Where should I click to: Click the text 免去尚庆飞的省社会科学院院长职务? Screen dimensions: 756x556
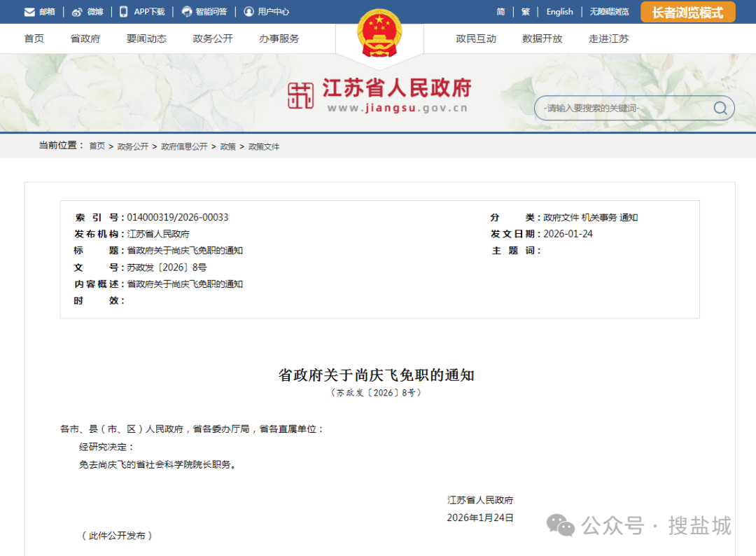point(157,464)
